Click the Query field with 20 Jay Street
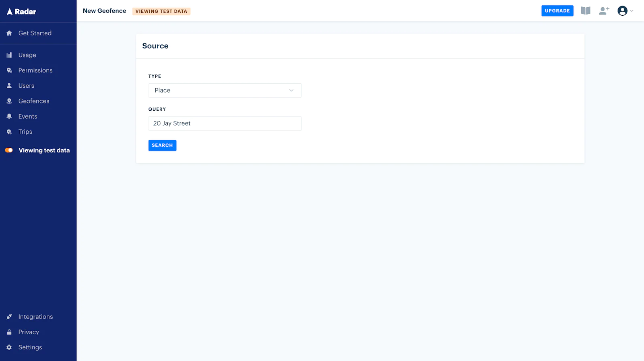Image resolution: width=644 pixels, height=361 pixels. (225, 124)
